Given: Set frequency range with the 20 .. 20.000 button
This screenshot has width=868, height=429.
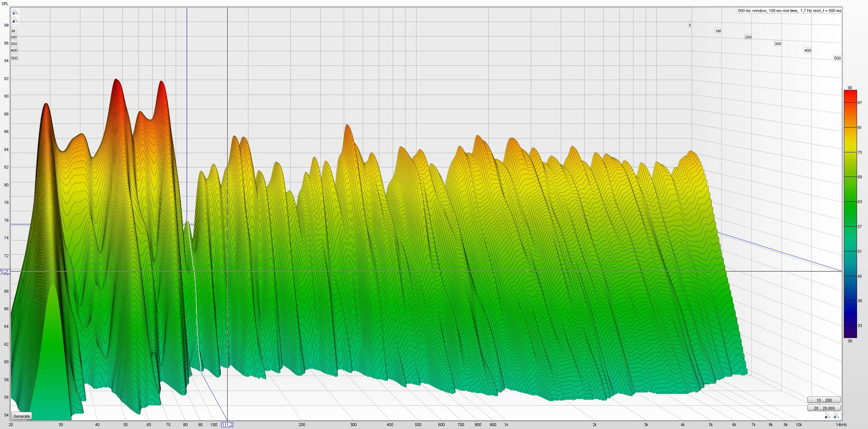Looking at the screenshot, I should (824, 408).
